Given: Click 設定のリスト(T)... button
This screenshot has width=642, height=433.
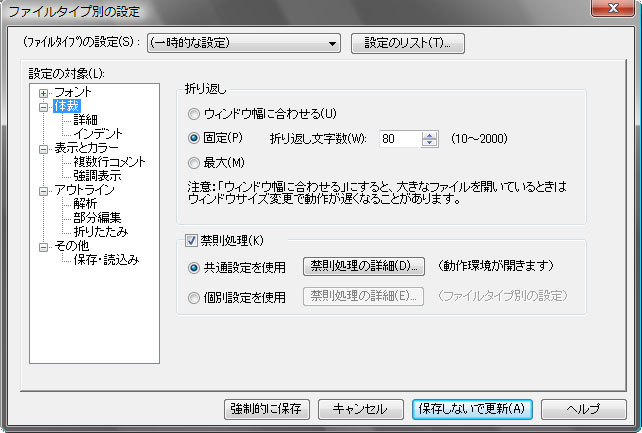Looking at the screenshot, I should pyautogui.click(x=407, y=43).
